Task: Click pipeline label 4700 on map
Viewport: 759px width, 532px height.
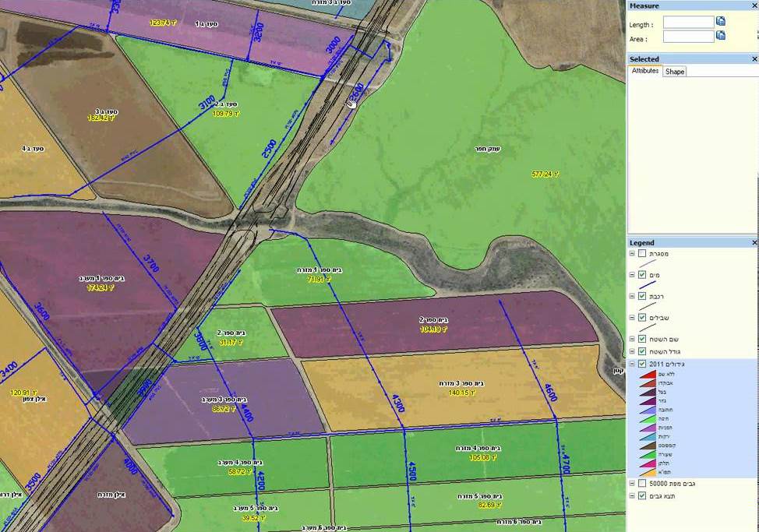Action: [x=567, y=465]
